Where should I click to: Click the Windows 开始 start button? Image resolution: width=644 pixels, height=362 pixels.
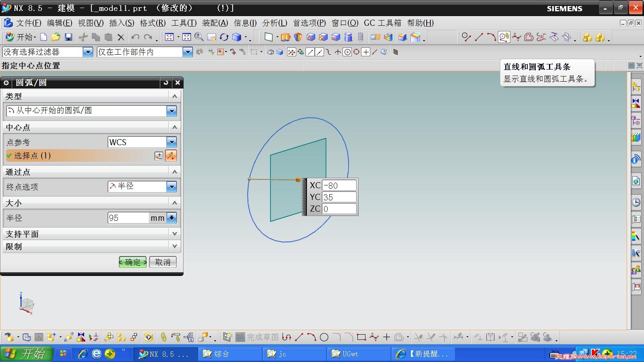click(27, 354)
